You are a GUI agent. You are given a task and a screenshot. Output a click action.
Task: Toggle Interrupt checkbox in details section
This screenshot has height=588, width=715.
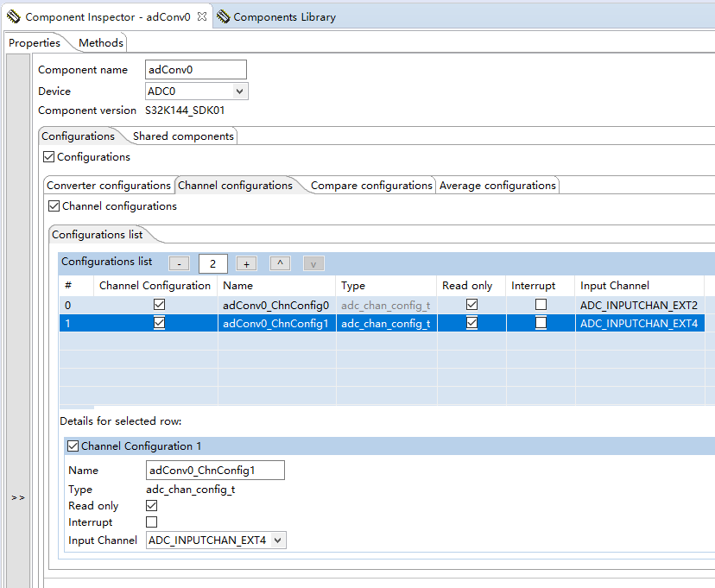[x=152, y=522]
